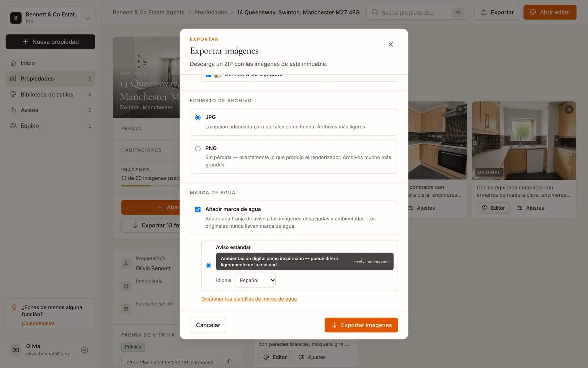Click the Inmobiliaria building icon
This screenshot has height=368, width=588.
click(x=126, y=286)
